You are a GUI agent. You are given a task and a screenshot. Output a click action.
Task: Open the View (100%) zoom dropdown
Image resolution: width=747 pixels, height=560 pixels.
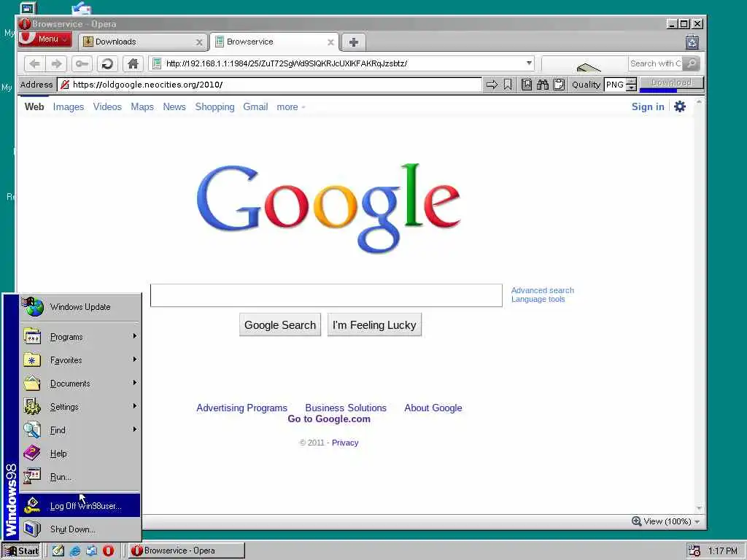click(666, 521)
